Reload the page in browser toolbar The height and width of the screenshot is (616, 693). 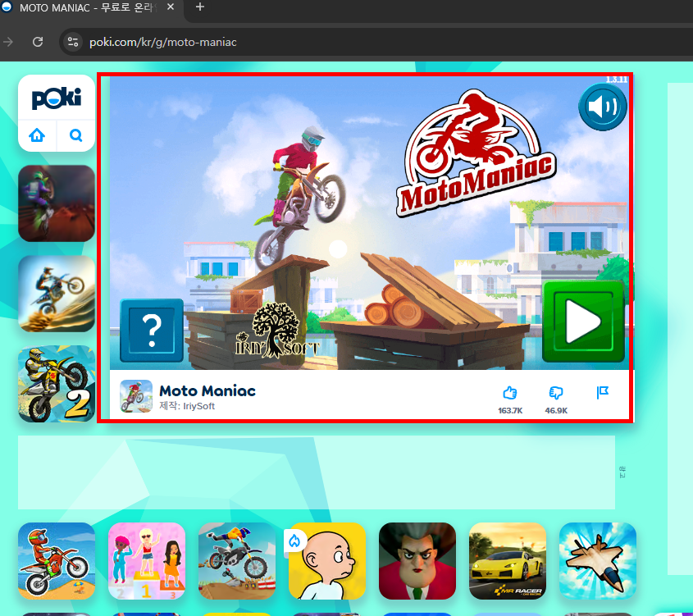point(38,42)
